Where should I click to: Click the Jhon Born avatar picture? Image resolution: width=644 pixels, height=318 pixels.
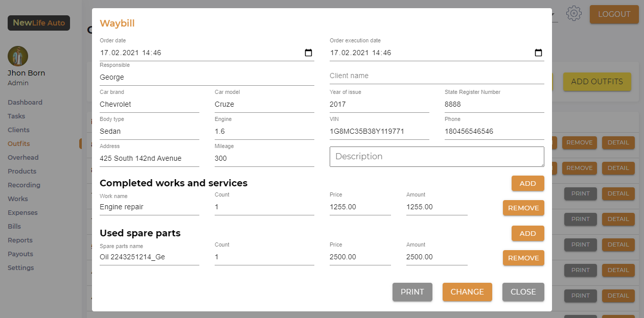tap(18, 56)
